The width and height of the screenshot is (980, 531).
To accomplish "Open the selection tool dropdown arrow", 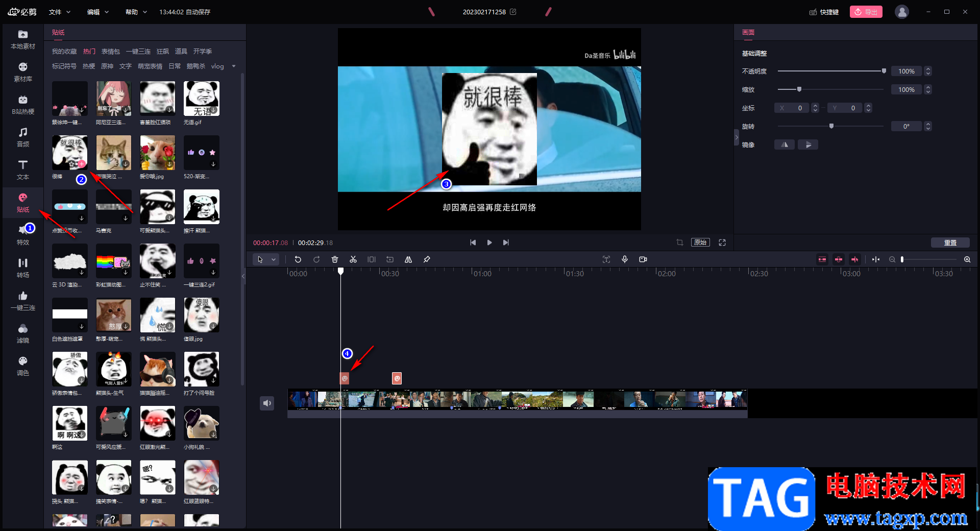I will [x=274, y=259].
